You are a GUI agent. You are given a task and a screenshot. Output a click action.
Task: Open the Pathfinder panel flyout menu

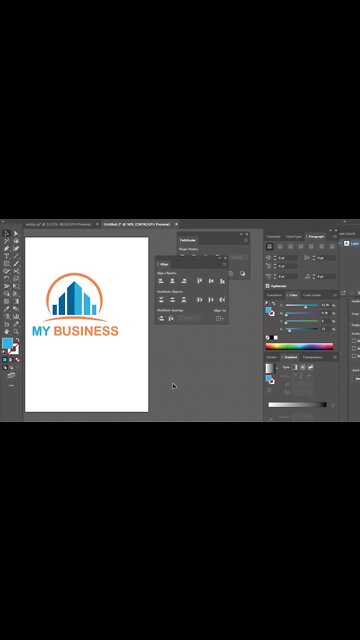[246, 240]
